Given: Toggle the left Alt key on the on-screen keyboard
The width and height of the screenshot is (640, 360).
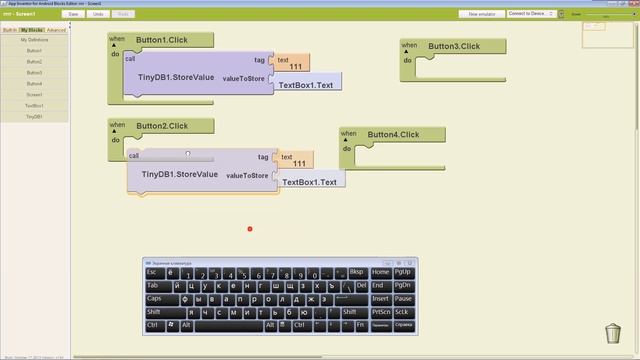Looking at the screenshot, I should click(187, 326).
